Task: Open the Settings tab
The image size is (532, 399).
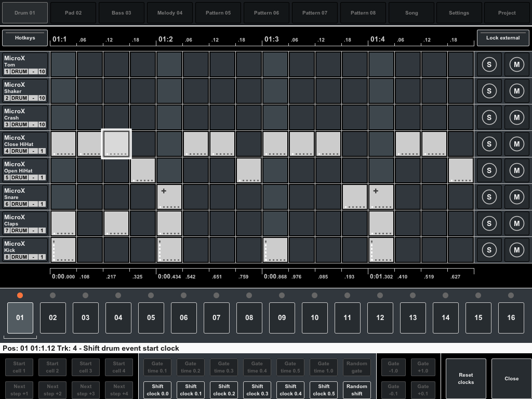Action: click(459, 12)
